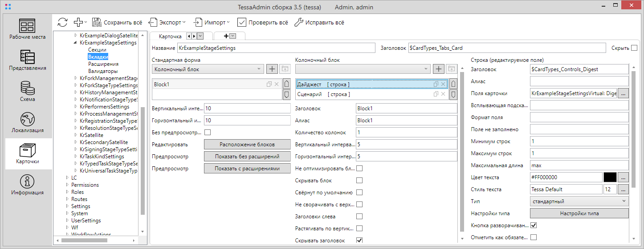Click Сохранить всё in the toolbar
The height and width of the screenshot is (249, 644).
[117, 22]
